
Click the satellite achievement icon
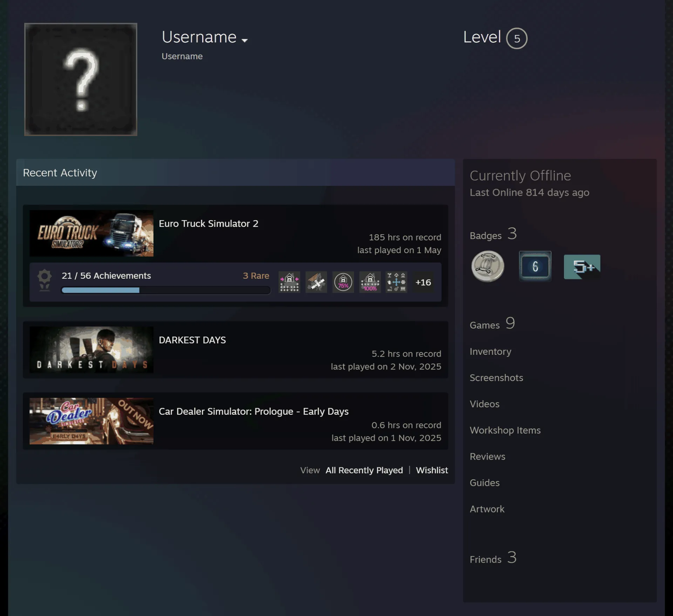pyautogui.click(x=316, y=282)
